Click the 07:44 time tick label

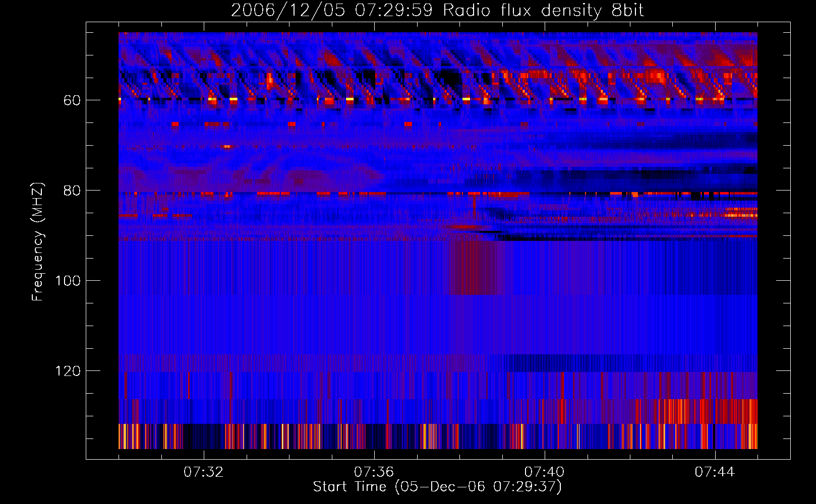tap(715, 472)
